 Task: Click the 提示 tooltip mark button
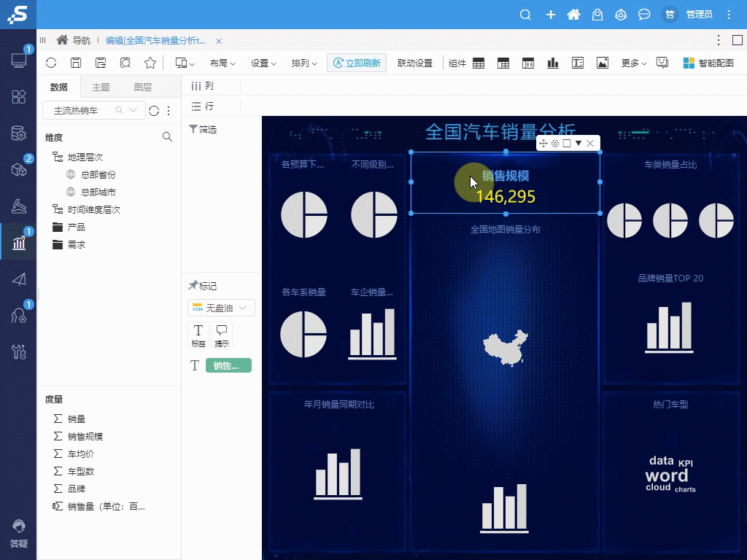(222, 335)
